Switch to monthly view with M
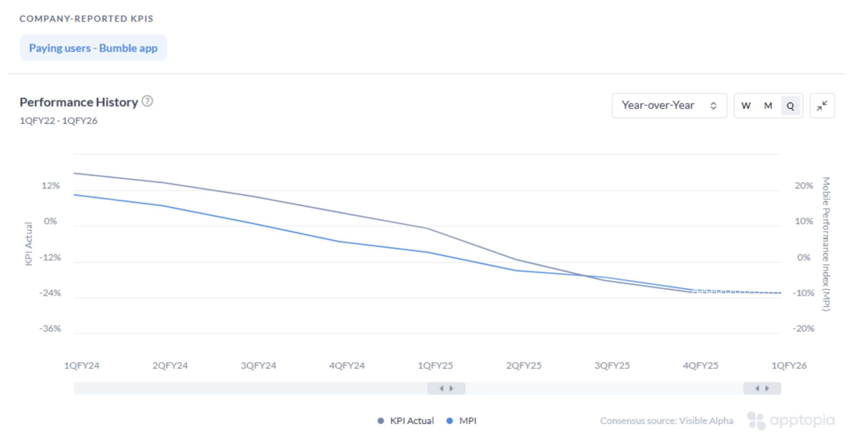 point(768,106)
